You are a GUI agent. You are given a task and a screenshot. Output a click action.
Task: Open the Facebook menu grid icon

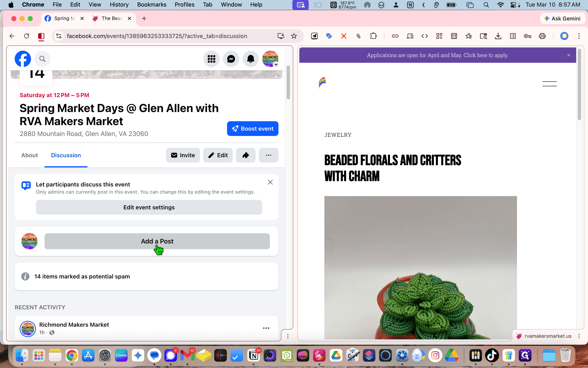tap(211, 59)
